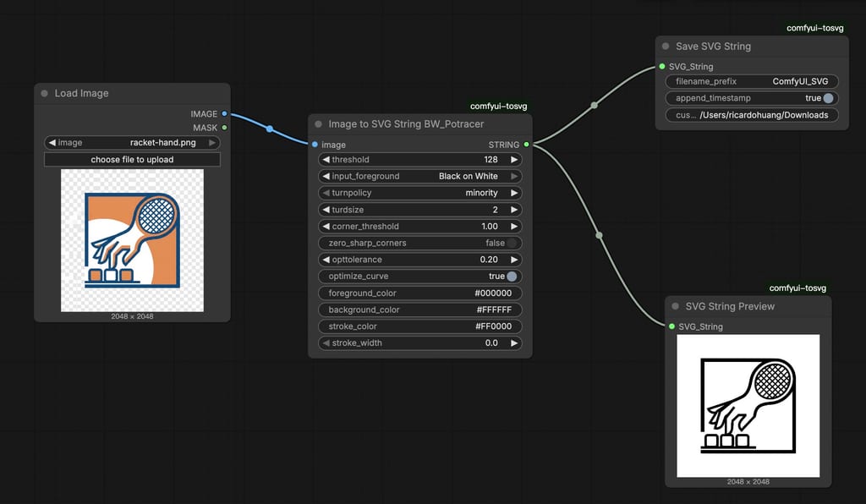Toggle the optimize_curve switch
Screen dimensions: 866x504
pos(512,277)
